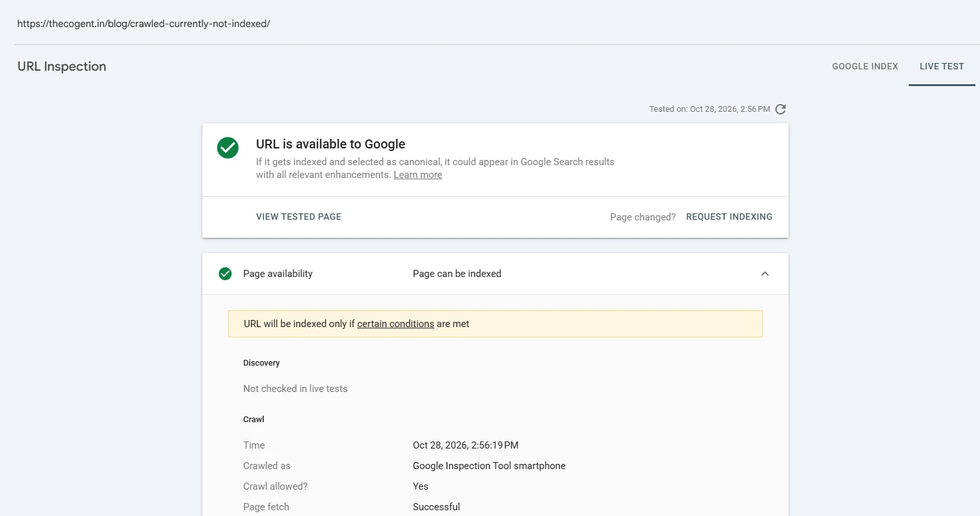Click the inspected URL text at top
This screenshot has width=980, height=516.
point(144,24)
